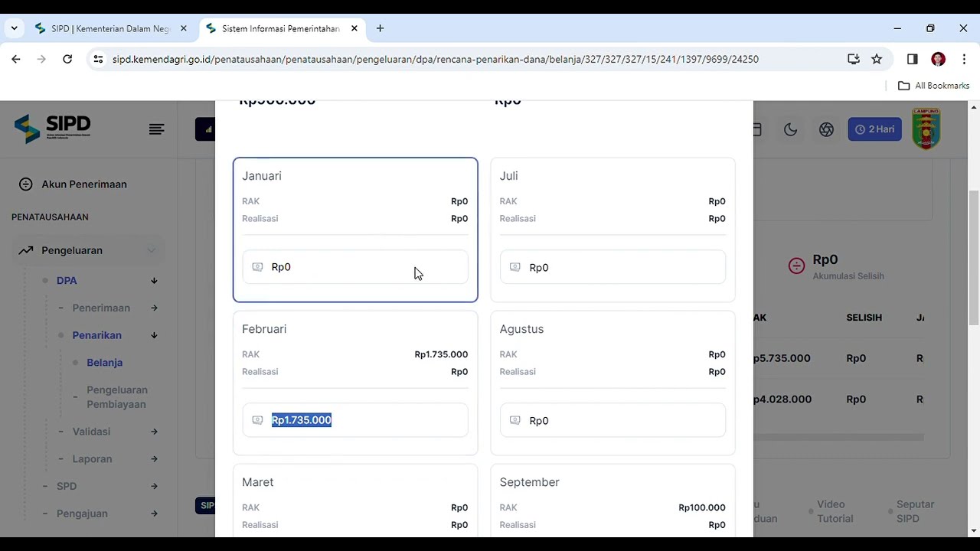Screen dimensions: 980x551
Task: Click the Juli amount input field
Action: [x=612, y=267]
